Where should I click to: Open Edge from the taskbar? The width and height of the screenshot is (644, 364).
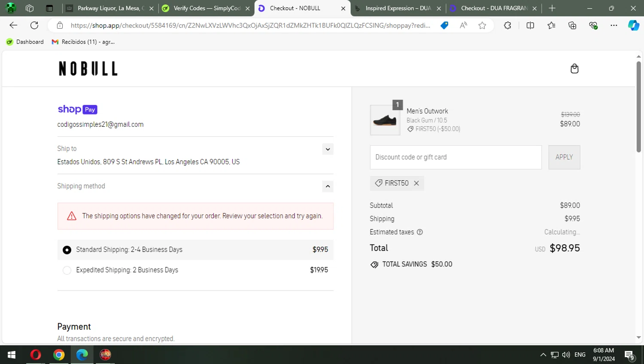(x=82, y=355)
